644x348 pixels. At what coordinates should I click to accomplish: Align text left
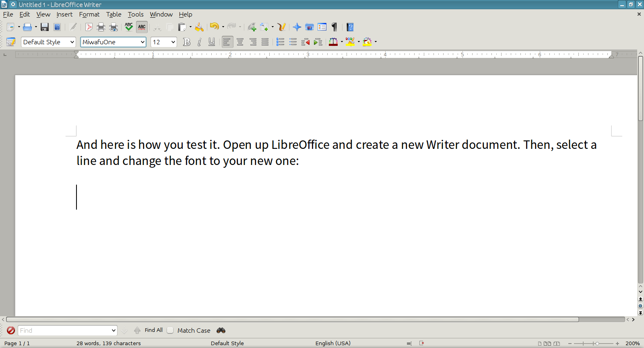pos(227,42)
